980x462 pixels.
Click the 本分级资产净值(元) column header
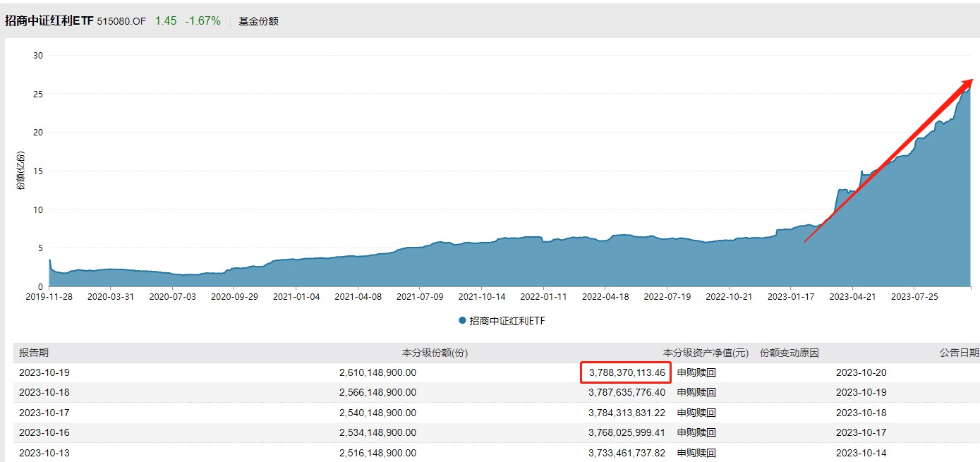706,353
